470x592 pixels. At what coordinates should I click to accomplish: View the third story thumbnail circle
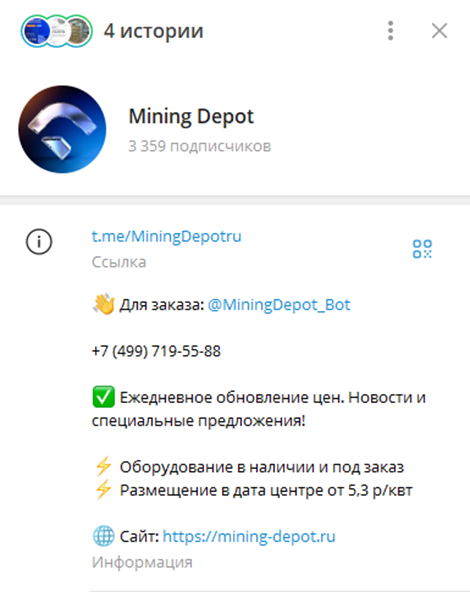tap(78, 31)
